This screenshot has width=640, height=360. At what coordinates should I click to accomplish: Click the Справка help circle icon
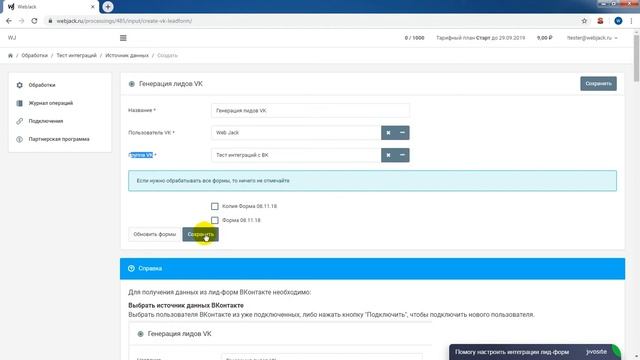[x=131, y=268]
